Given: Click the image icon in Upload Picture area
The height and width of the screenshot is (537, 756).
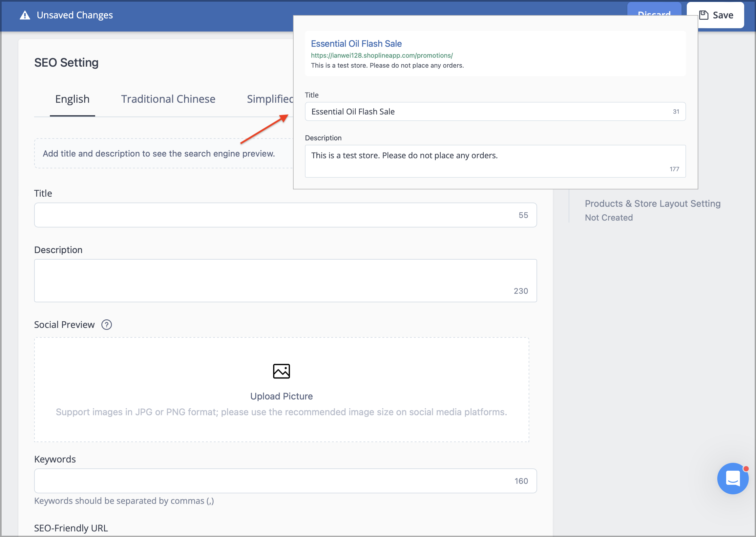Looking at the screenshot, I should [281, 371].
